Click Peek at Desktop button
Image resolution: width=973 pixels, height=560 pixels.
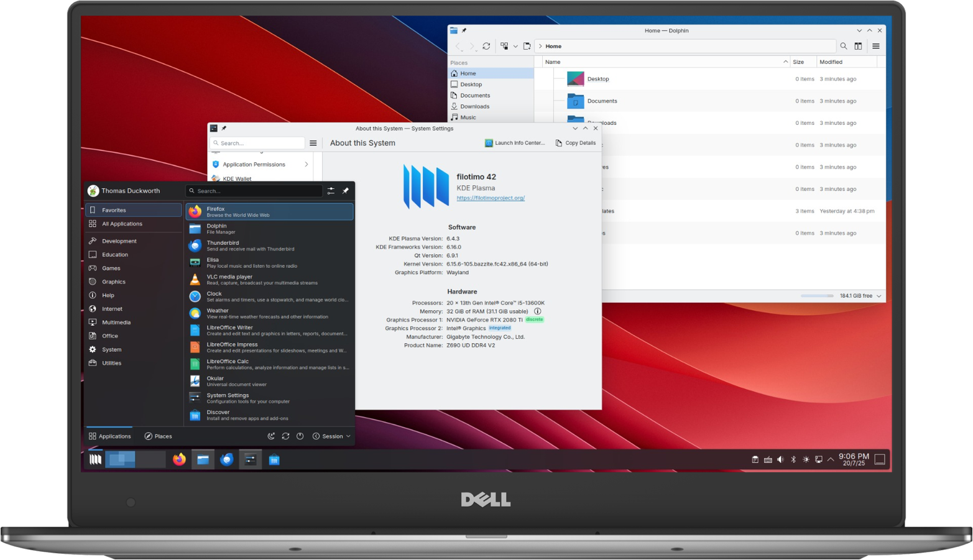880,459
